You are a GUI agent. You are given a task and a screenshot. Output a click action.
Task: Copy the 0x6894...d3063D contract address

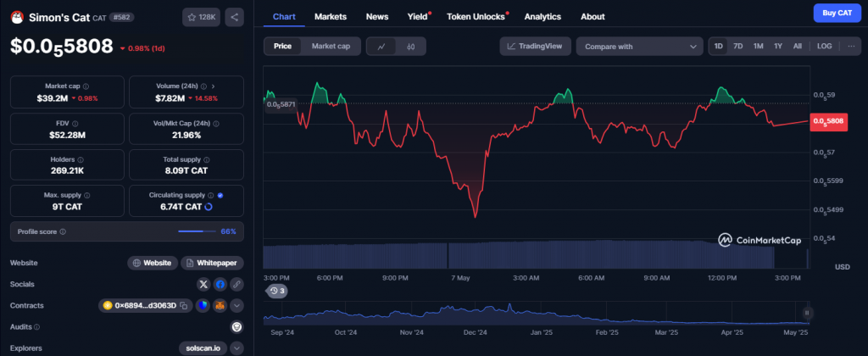pos(183,306)
